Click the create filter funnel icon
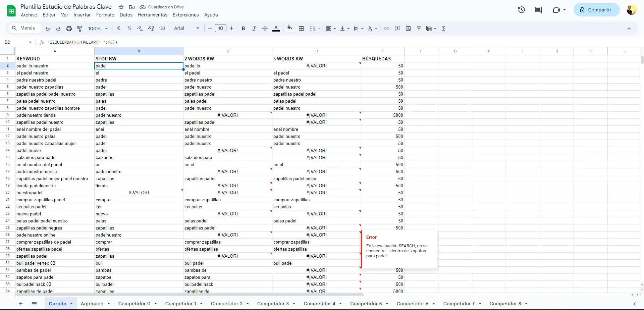This screenshot has height=310, width=644. pos(419,29)
